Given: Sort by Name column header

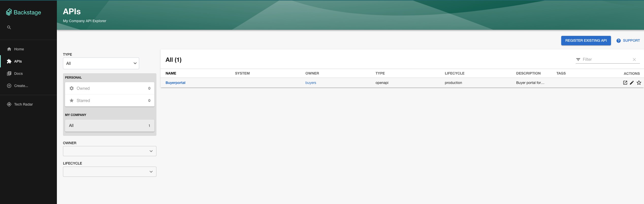Looking at the screenshot, I should (x=171, y=73).
